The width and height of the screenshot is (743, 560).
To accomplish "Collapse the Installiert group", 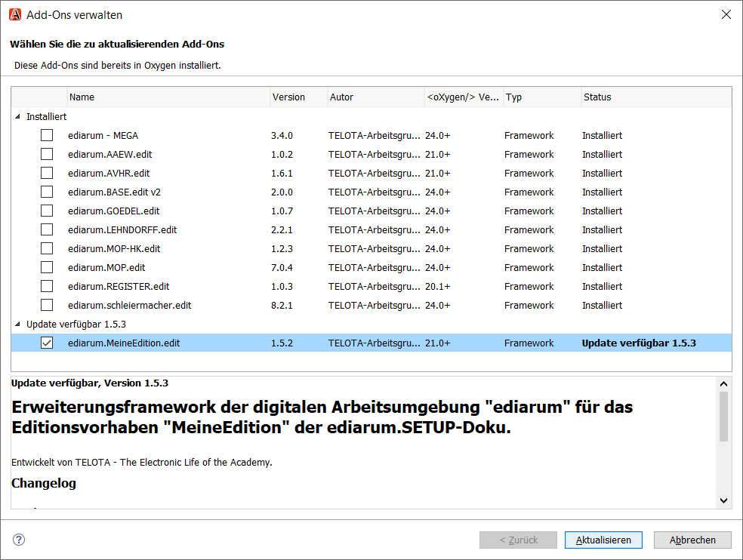I will [17, 116].
